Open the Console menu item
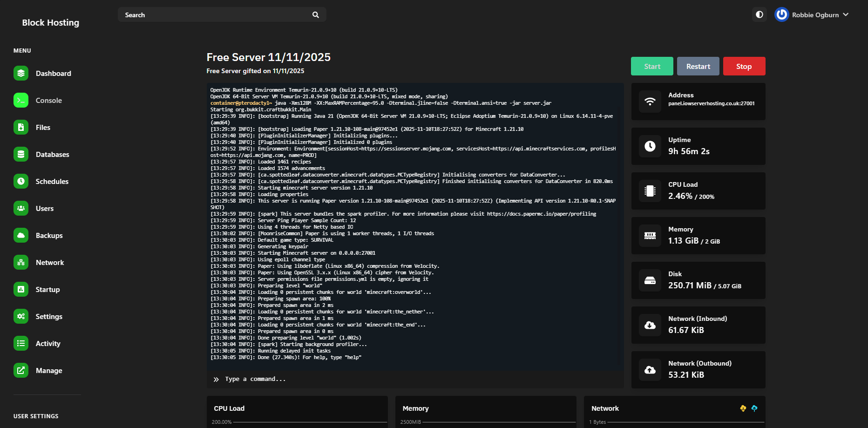Viewport: 868px width, 428px height. tap(49, 101)
